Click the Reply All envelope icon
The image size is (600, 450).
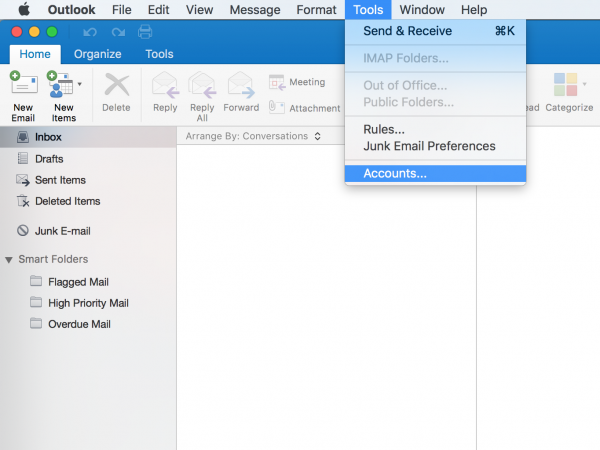202,85
